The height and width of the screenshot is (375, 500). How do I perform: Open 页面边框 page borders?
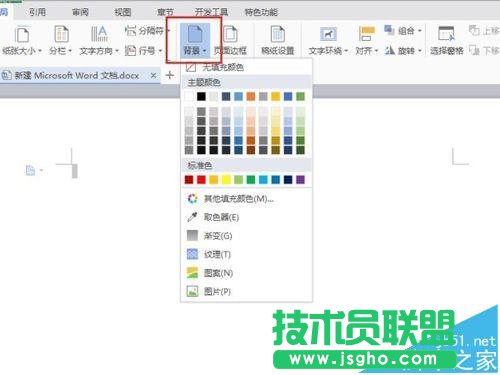point(230,41)
